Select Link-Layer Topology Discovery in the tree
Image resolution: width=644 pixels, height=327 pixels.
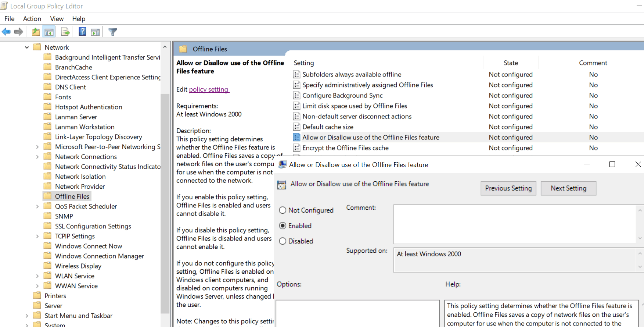[x=98, y=137]
